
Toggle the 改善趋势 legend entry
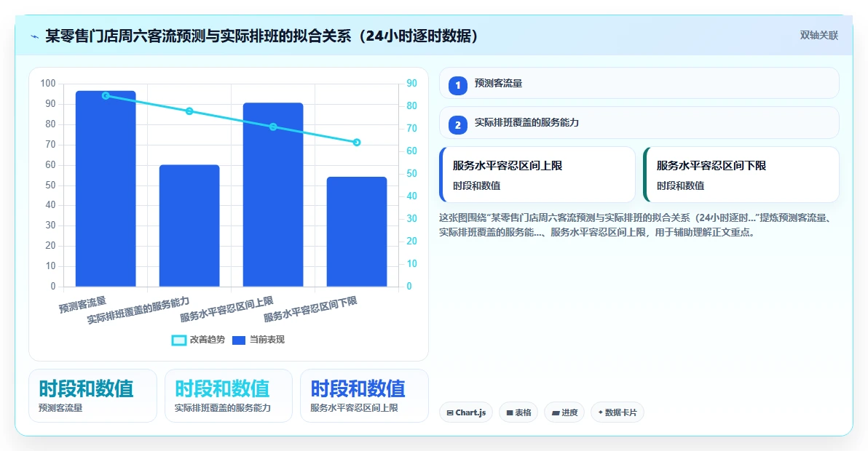tap(198, 340)
